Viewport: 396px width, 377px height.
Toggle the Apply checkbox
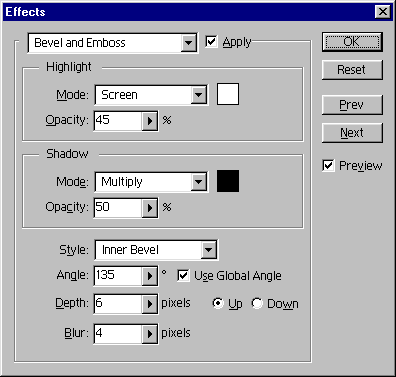pos(211,42)
